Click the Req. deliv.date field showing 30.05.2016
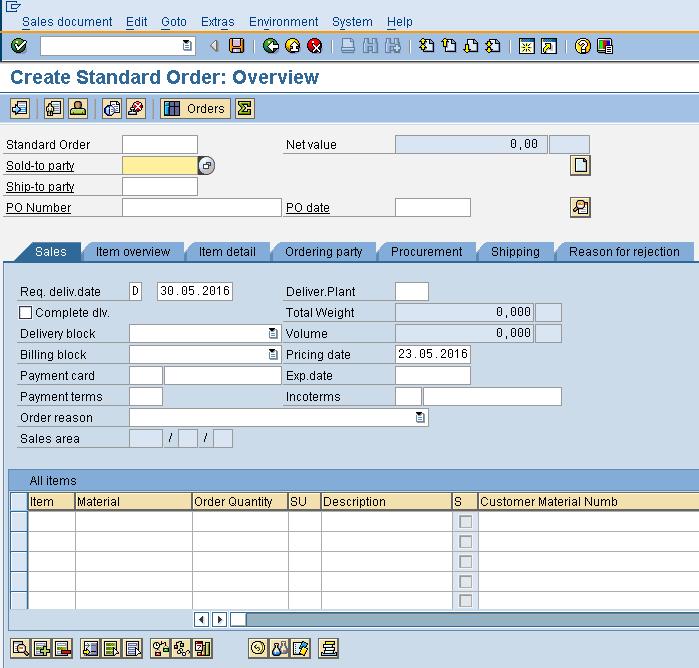This screenshot has width=699, height=668. (x=195, y=291)
